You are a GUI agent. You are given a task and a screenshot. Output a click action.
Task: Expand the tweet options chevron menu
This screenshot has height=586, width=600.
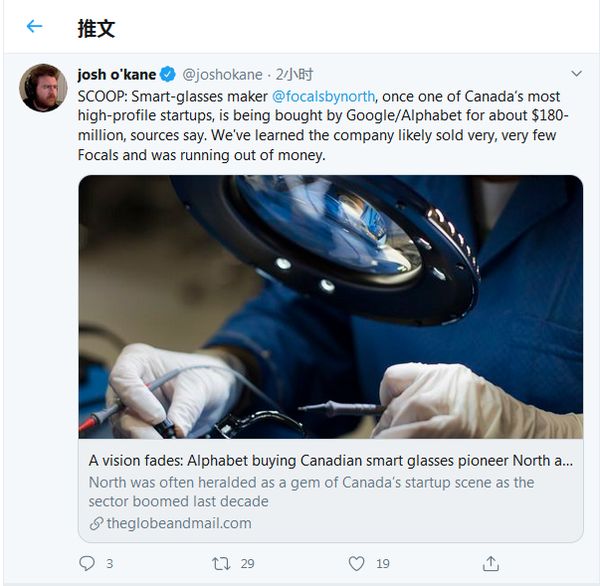point(576,74)
